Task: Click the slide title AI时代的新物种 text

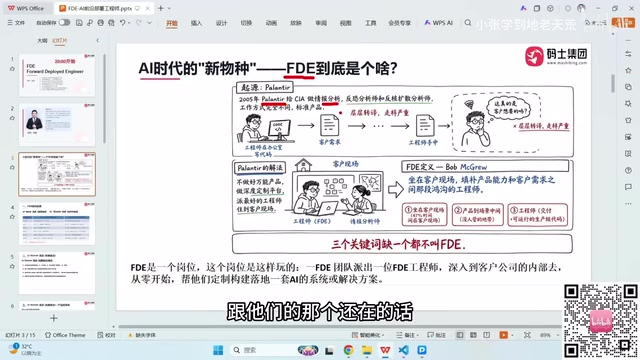Action: [268, 68]
